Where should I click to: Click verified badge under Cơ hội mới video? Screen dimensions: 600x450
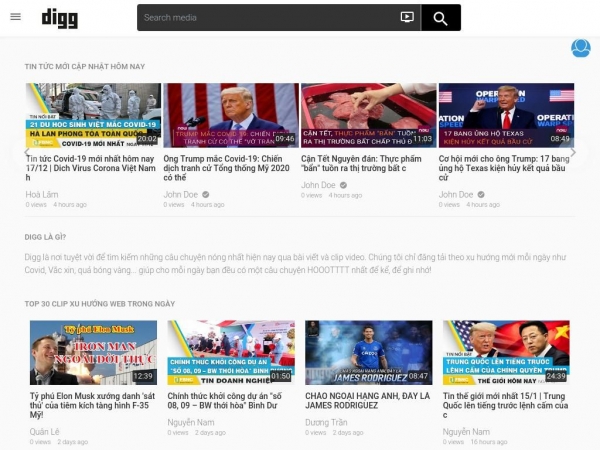481,194
